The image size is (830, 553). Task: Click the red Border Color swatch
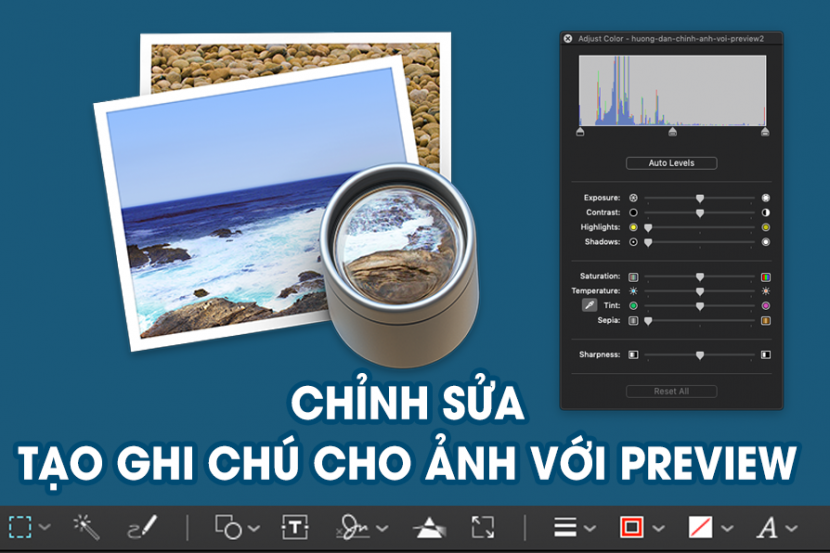(631, 527)
